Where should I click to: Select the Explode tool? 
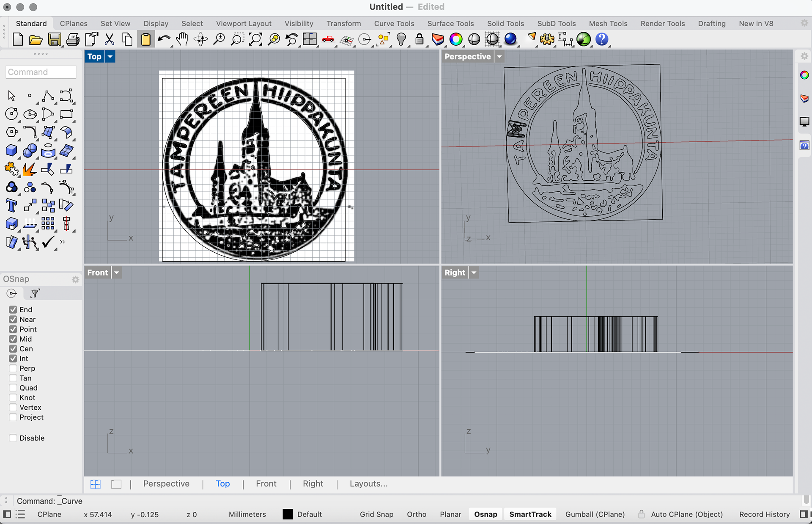tap(30, 169)
